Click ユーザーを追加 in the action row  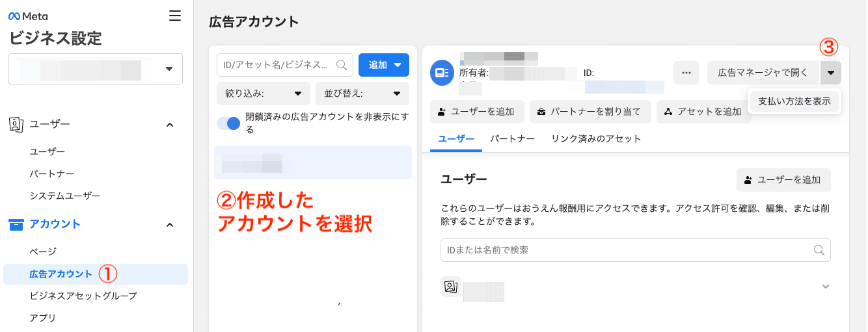click(477, 112)
